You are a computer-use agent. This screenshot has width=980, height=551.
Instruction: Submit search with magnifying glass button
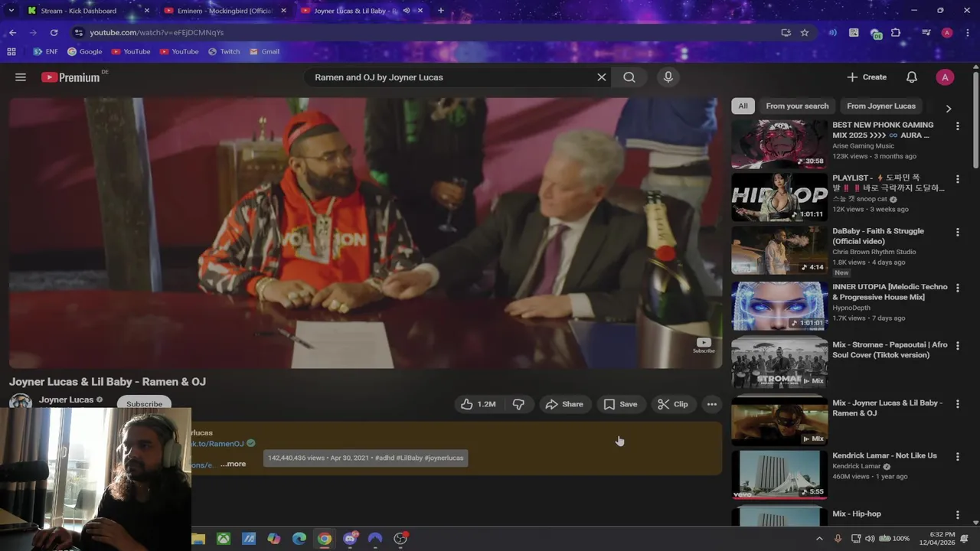click(x=629, y=77)
